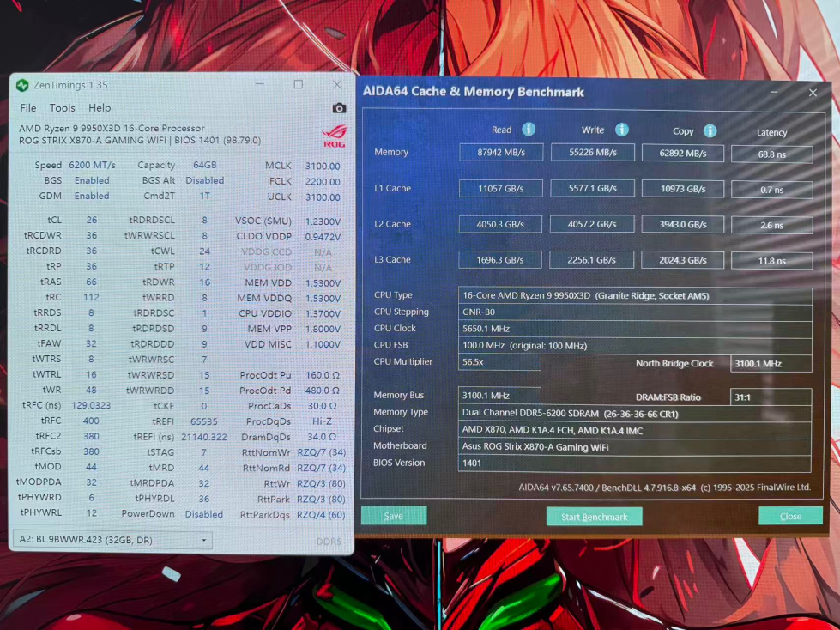Click CPU Stepping value GNR-B0
Screen dimensions: 840x630
coord(635,312)
